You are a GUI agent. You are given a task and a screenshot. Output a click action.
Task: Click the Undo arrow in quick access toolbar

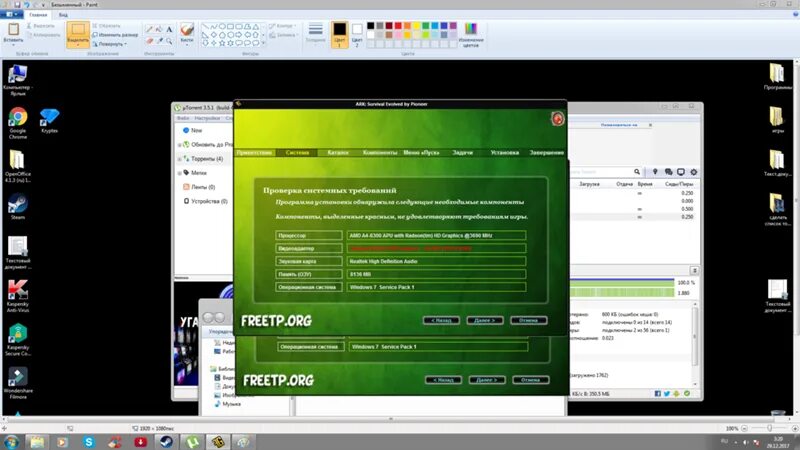27,5
